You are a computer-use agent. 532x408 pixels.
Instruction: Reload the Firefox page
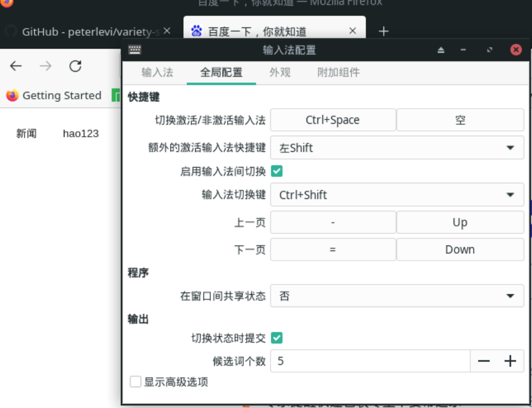(x=75, y=66)
